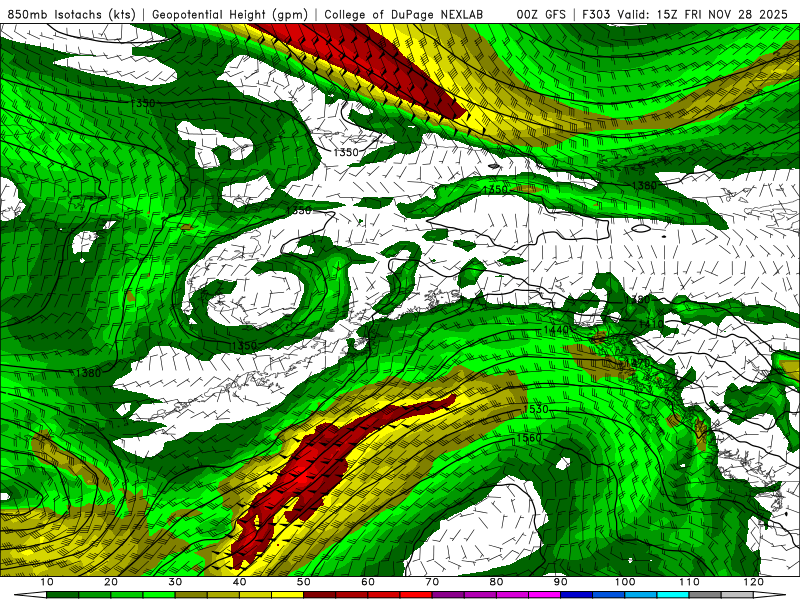This screenshot has height=600, width=800.
Task: Click the 20 value on the color scale
Action: tap(111, 582)
